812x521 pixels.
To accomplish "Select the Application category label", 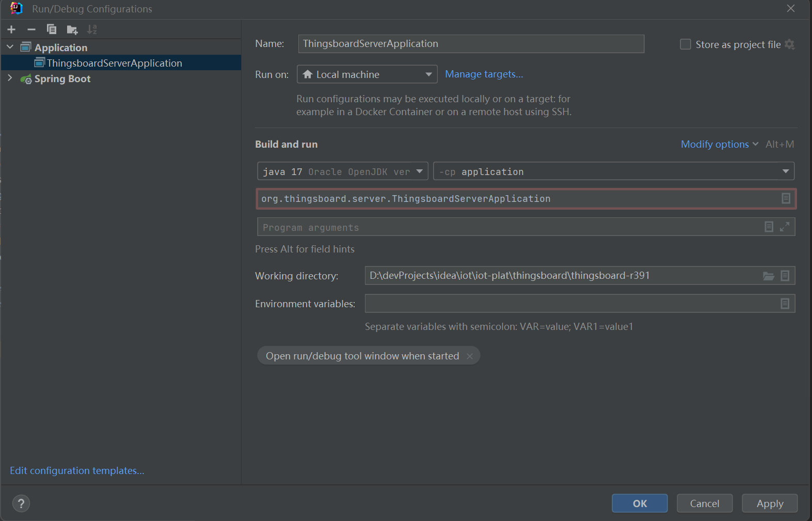I will pyautogui.click(x=61, y=48).
